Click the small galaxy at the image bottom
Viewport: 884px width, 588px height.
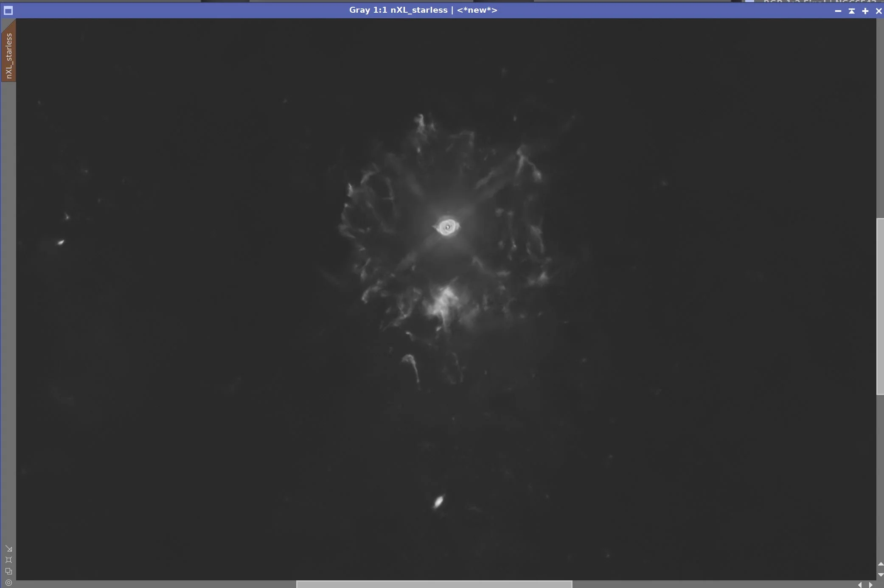[x=438, y=502]
